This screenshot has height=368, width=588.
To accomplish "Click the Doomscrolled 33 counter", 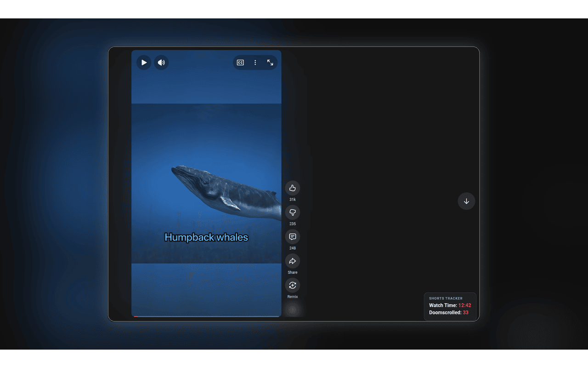I will point(449,313).
